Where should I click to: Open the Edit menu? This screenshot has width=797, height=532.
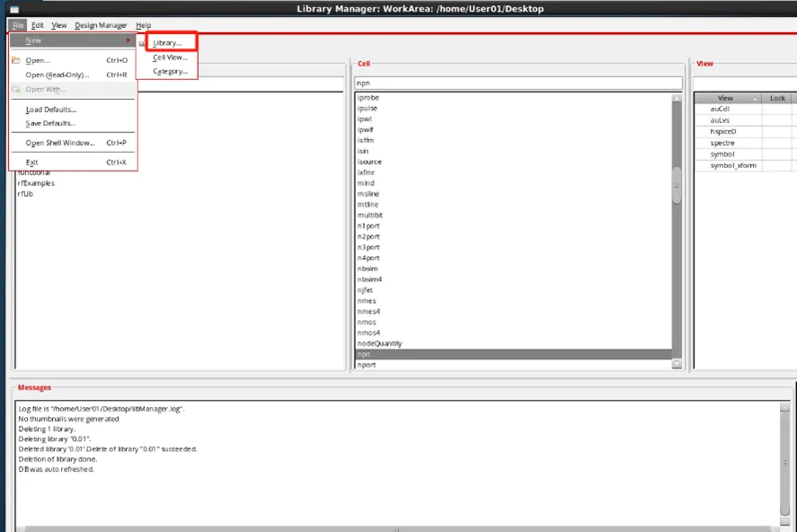click(x=38, y=25)
